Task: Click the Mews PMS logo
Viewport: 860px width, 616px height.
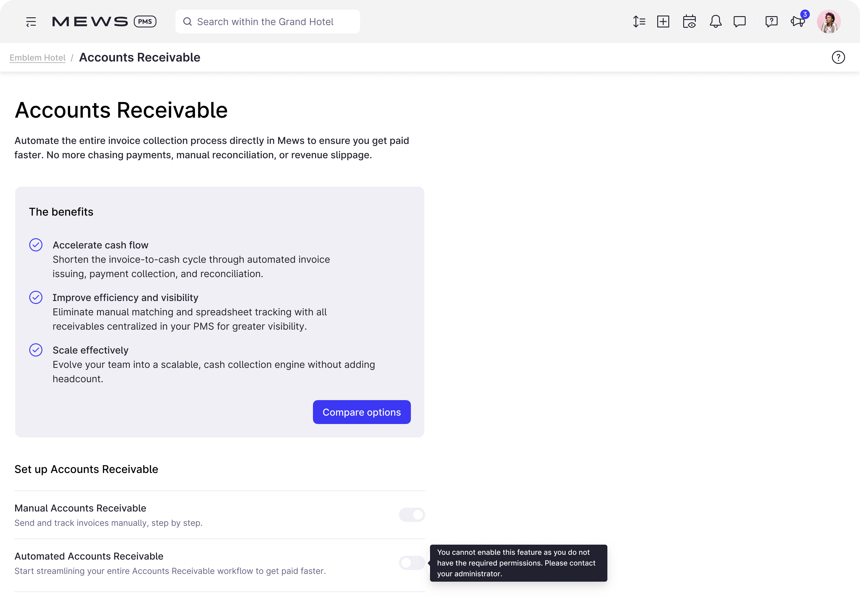Action: [x=104, y=21]
